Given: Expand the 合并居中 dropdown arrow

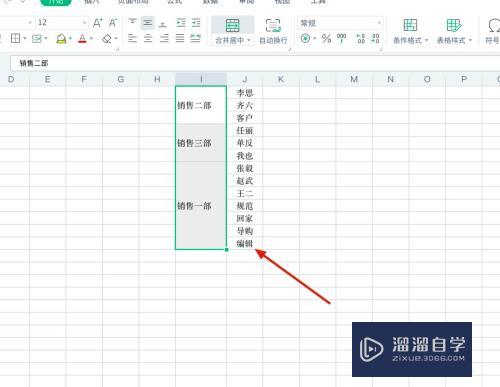Looking at the screenshot, I should (x=249, y=40).
